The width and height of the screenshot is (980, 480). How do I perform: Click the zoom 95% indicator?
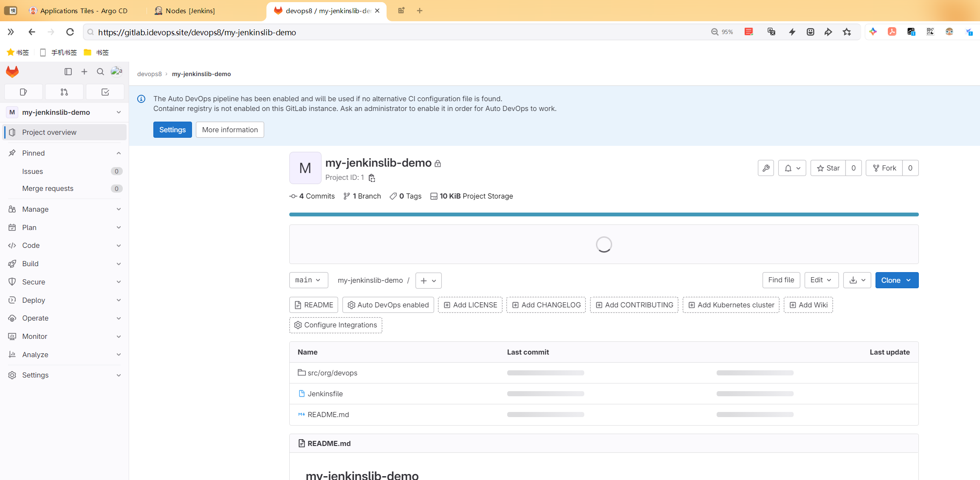tap(722, 32)
